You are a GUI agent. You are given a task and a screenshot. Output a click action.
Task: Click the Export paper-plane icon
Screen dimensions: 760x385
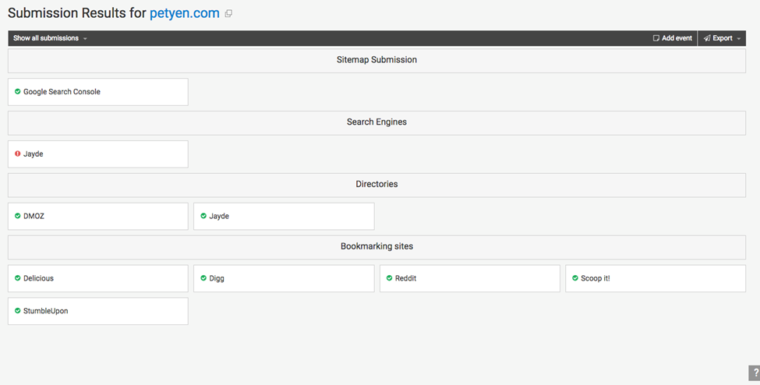click(707, 38)
